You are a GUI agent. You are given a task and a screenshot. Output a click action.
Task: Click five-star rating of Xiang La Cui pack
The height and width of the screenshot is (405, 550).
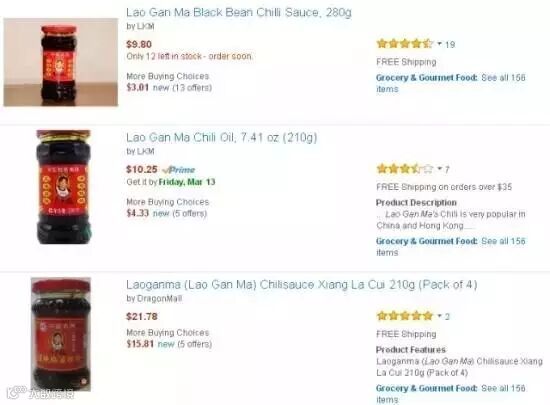coord(405,316)
